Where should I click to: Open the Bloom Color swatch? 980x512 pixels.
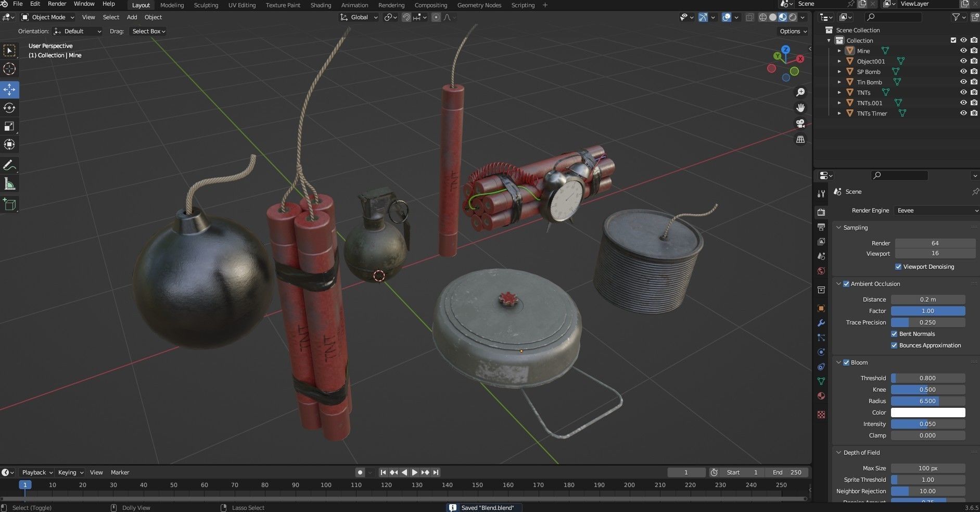click(928, 412)
